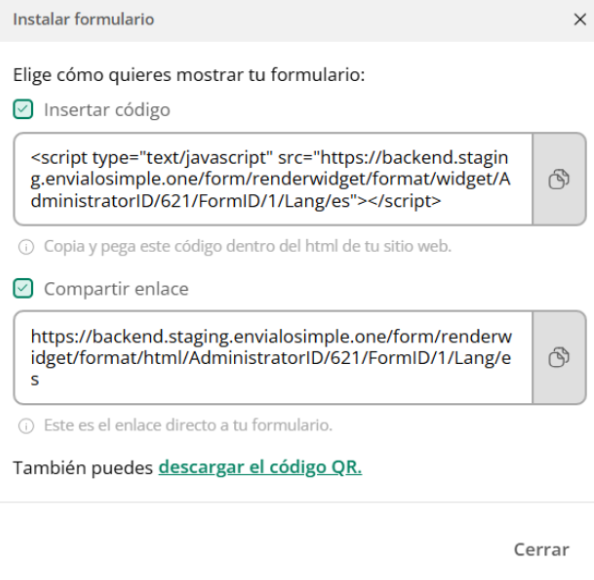
Task: Copy the embed script code
Action: [559, 179]
